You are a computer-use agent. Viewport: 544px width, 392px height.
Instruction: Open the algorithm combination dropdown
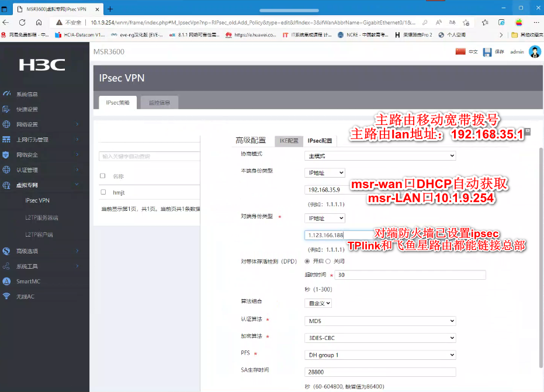tap(318, 303)
